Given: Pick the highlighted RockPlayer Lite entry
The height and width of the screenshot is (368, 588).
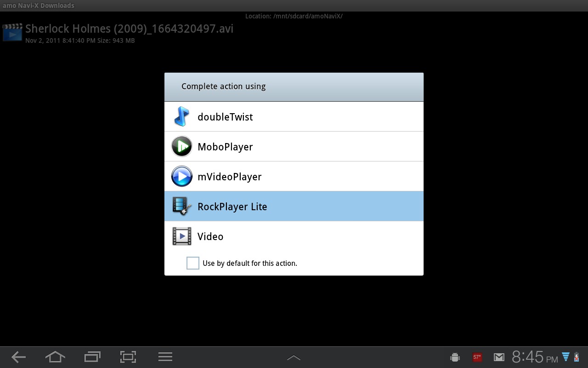Looking at the screenshot, I should click(294, 207).
